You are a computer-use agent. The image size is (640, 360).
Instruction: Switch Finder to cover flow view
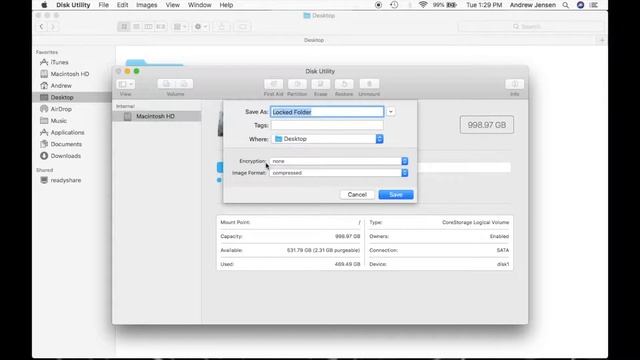(x=161, y=27)
